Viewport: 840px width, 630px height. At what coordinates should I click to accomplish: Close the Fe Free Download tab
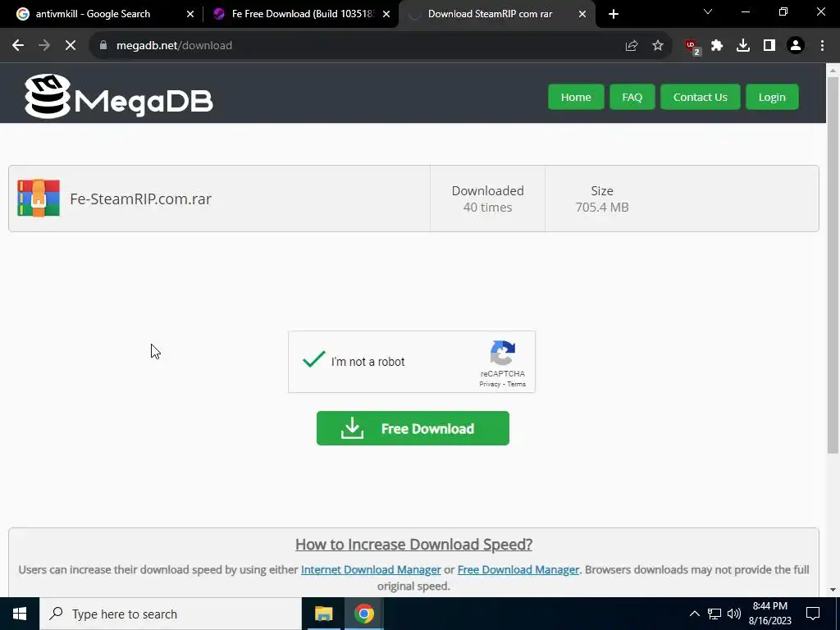click(386, 14)
